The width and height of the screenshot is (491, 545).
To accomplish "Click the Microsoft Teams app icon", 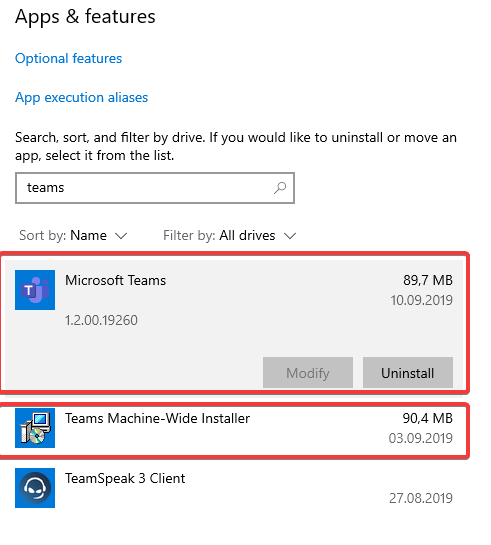I will click(x=35, y=290).
